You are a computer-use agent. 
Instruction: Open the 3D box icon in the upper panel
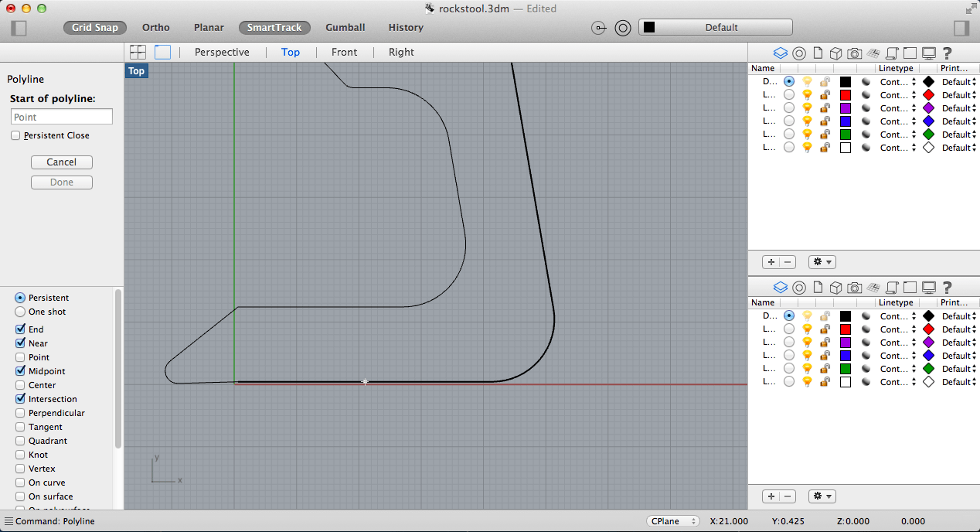pyautogui.click(x=835, y=53)
